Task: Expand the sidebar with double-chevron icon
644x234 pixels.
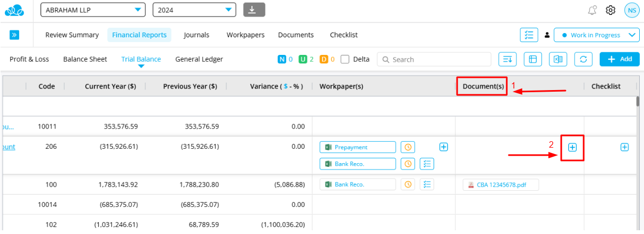Action: [x=14, y=35]
